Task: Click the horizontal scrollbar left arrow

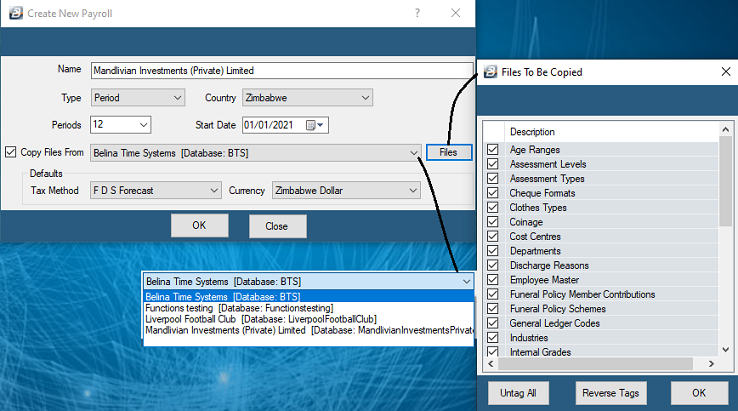Action: pos(491,364)
